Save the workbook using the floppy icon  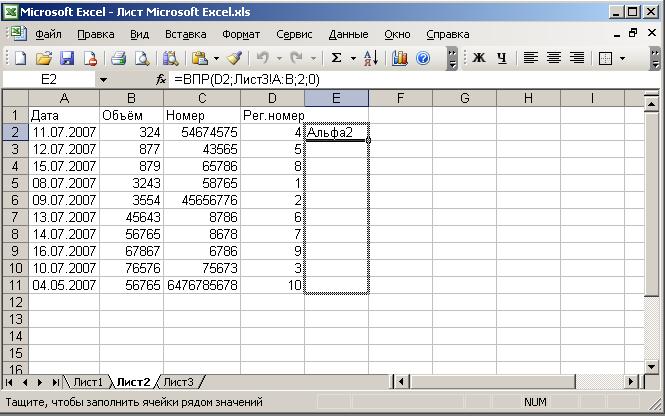(x=67, y=58)
